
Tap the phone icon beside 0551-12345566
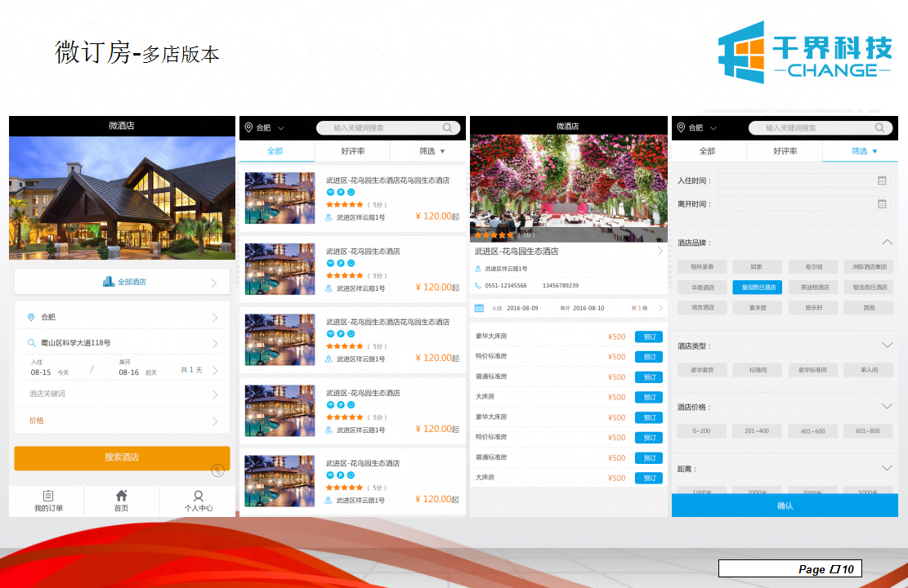coord(478,285)
